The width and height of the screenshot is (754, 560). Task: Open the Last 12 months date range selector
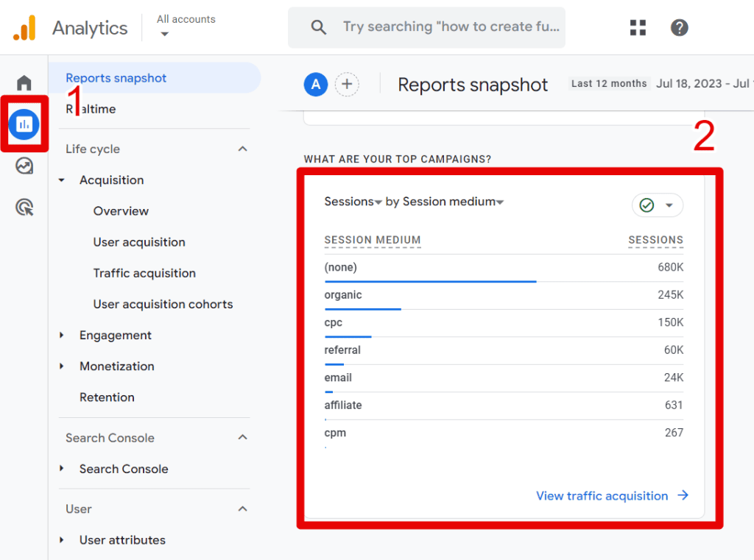click(609, 83)
